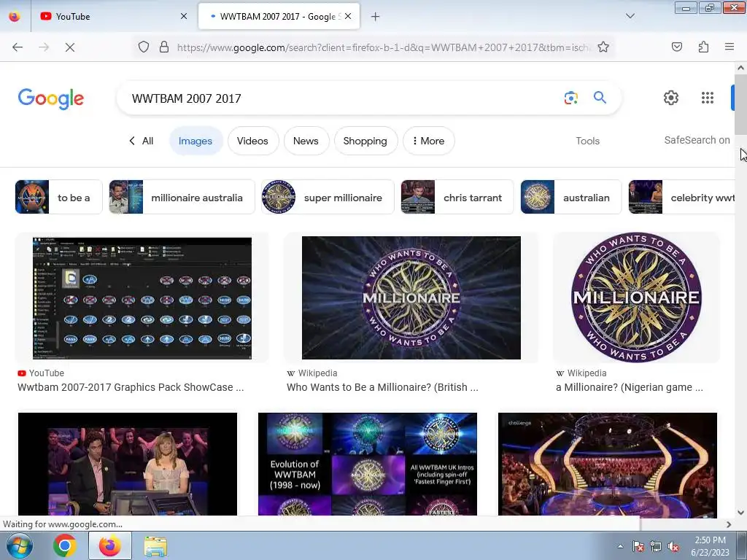Image resolution: width=747 pixels, height=560 pixels.
Task: Launch Chrome from the taskbar
Action: (x=65, y=545)
